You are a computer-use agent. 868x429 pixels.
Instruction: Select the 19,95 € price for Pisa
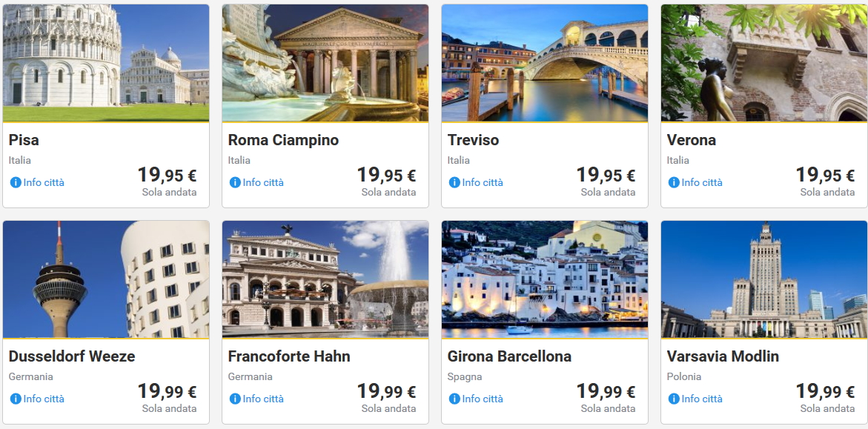pos(167,176)
